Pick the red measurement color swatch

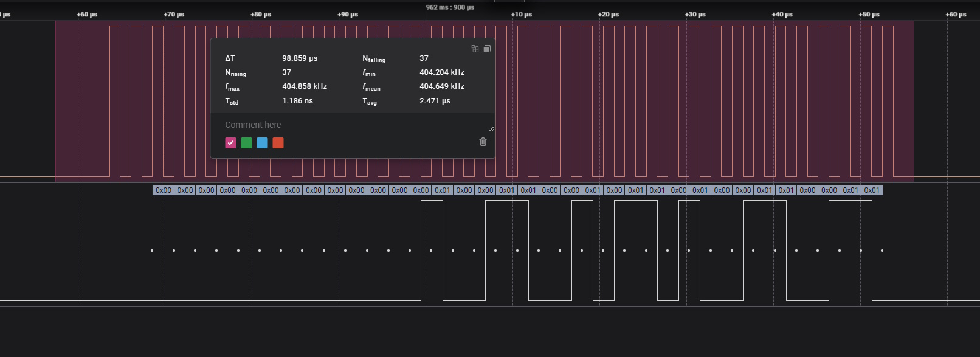pos(278,143)
